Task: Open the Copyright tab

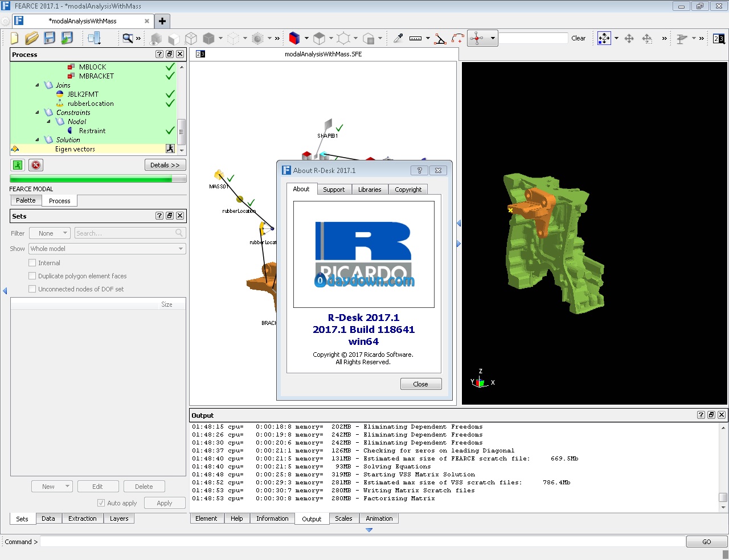Action: pos(408,190)
